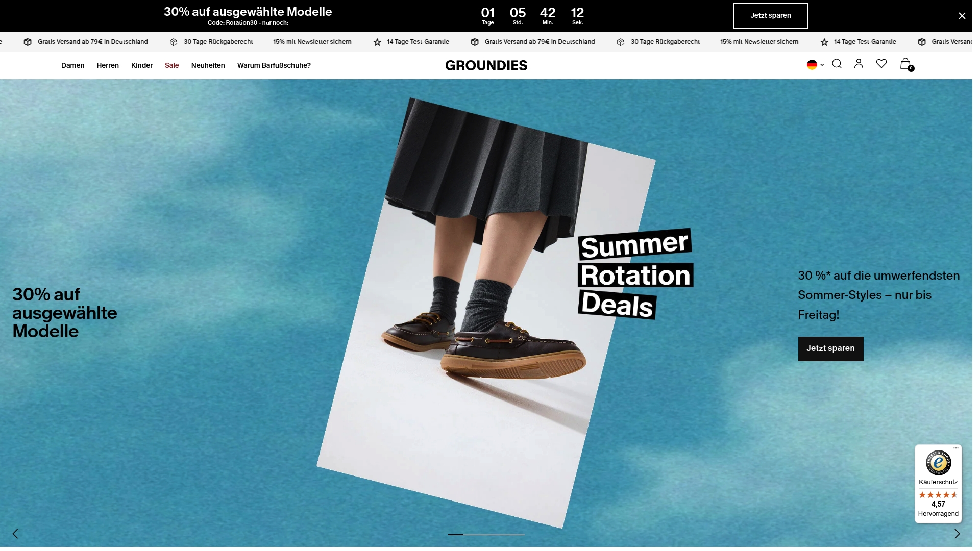Open the Kinder menu

(x=143, y=66)
